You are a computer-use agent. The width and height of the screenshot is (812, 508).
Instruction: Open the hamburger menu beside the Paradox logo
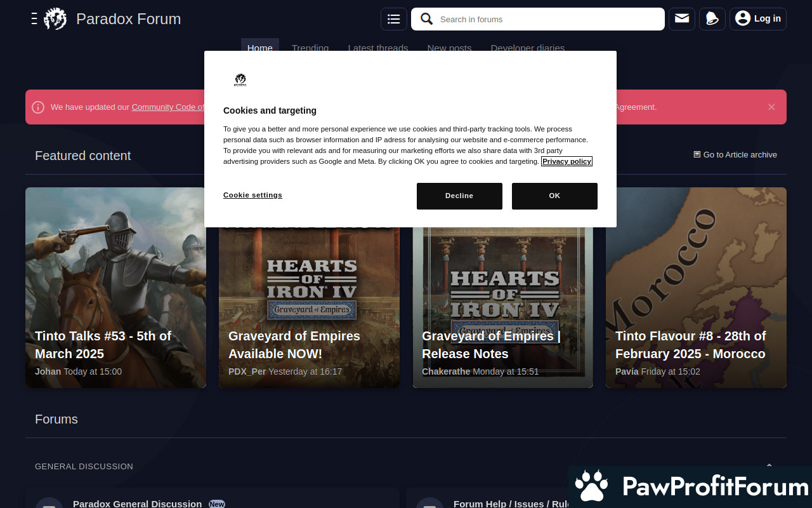click(34, 19)
